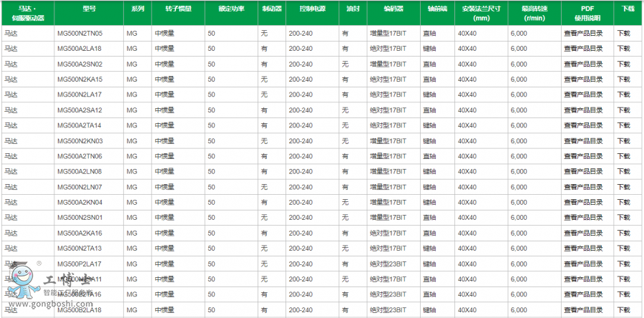Click the 转子惯量 column header
Screen dimensions: 644x318
click(178, 13)
